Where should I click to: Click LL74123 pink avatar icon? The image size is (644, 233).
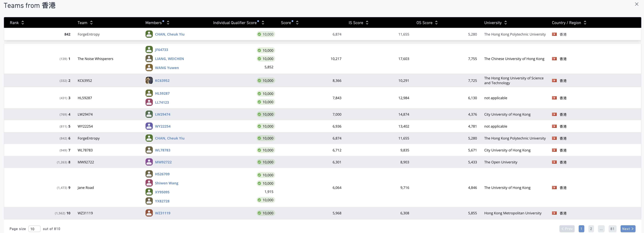149,102
